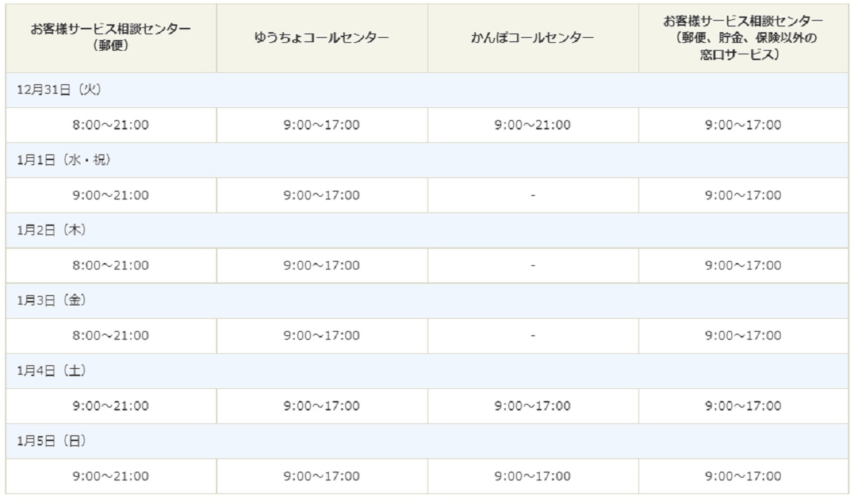Select the dash cell under 1月1日 かんぽ column
The width and height of the screenshot is (858, 504).
click(533, 195)
